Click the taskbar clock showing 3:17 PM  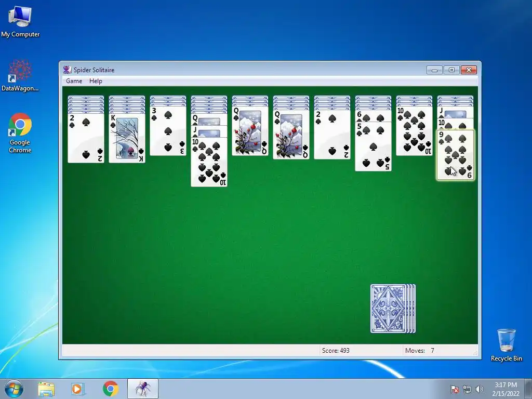[506, 389]
